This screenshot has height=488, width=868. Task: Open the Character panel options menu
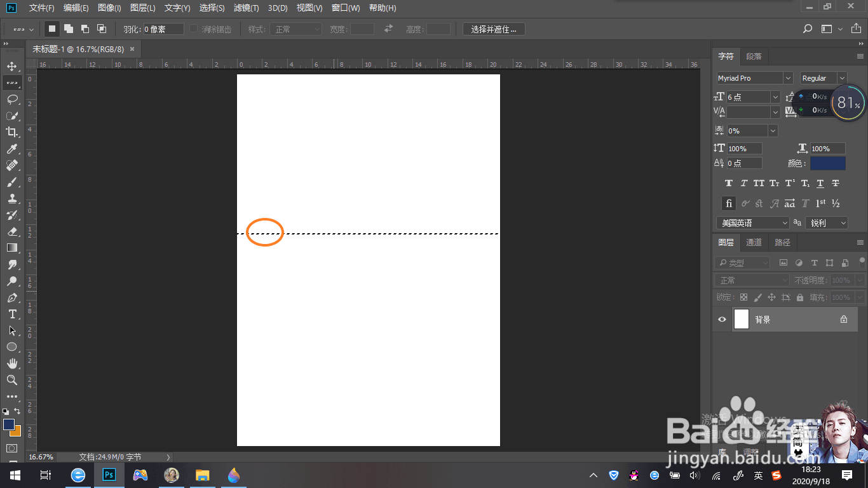tap(860, 57)
